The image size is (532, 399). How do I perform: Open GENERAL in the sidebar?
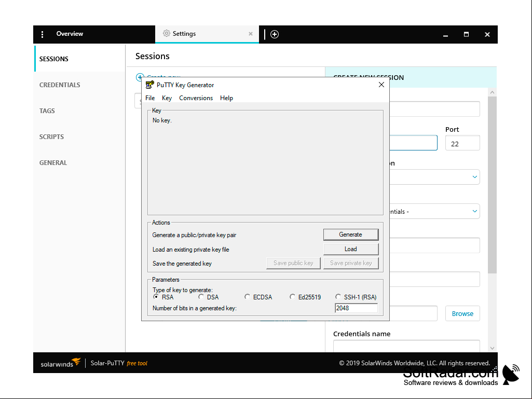(80, 162)
